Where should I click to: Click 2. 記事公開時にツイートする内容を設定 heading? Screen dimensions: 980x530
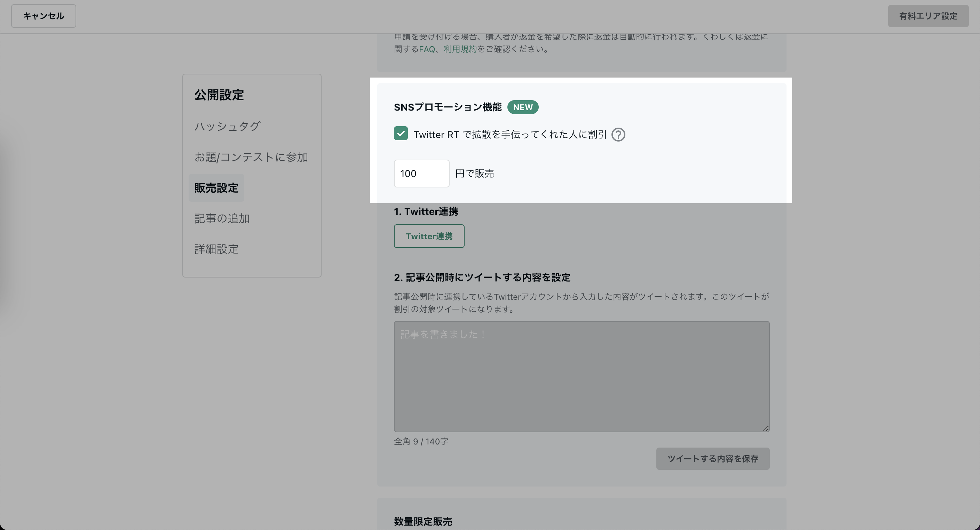(x=482, y=278)
